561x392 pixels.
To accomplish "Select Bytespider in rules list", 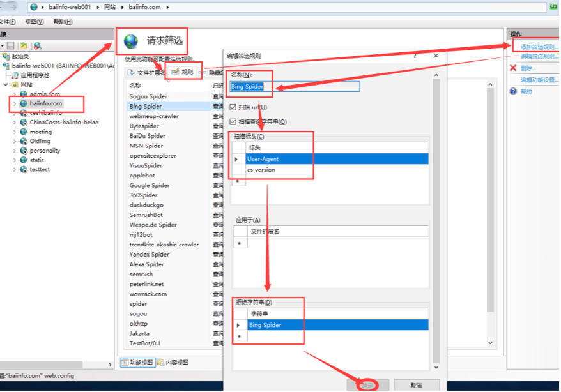I will coord(144,126).
